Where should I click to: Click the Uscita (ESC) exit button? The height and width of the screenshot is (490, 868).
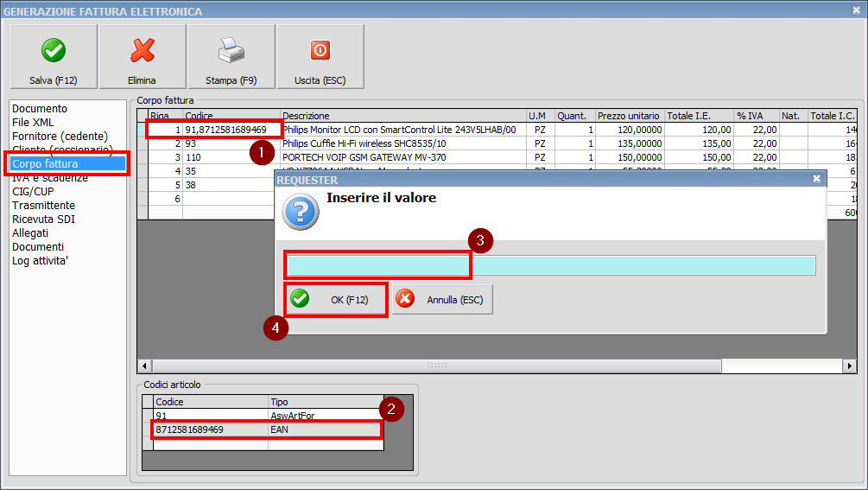pos(320,57)
